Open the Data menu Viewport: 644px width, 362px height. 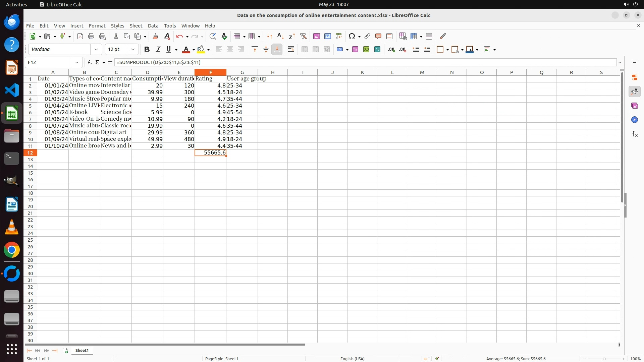153,26
